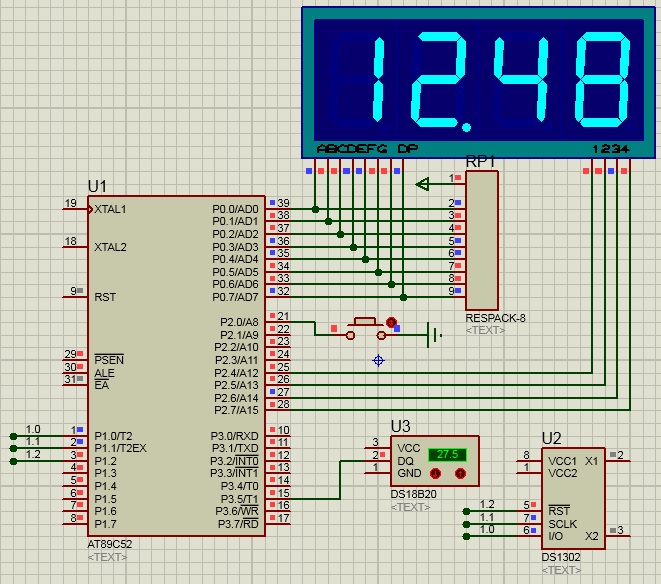This screenshot has height=584, width=661.
Task: Select the RP1 resistor pack body
Action: [482, 240]
